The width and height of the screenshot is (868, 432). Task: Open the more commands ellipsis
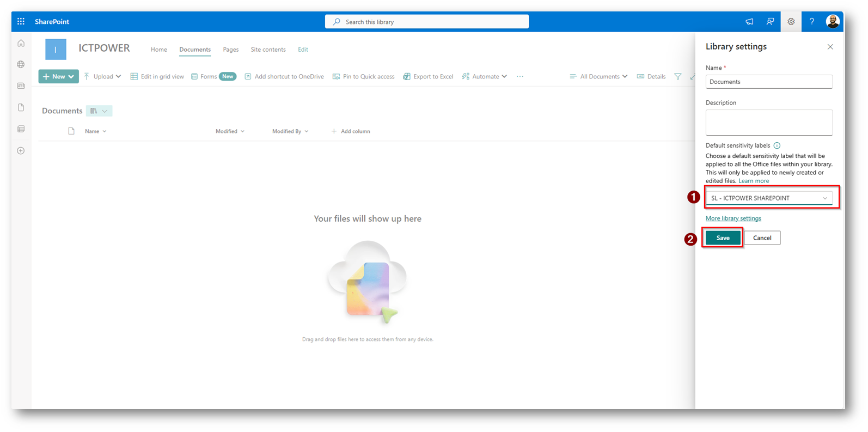click(520, 77)
